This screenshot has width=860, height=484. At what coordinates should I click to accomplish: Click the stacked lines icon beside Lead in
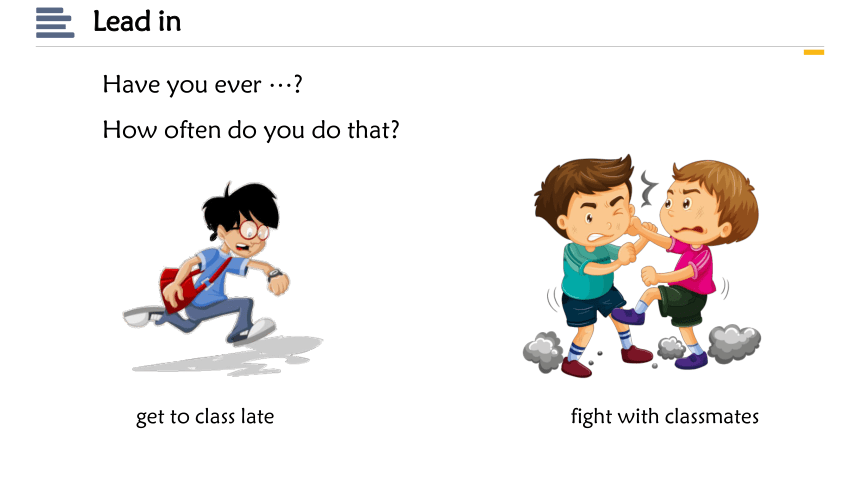click(x=55, y=22)
